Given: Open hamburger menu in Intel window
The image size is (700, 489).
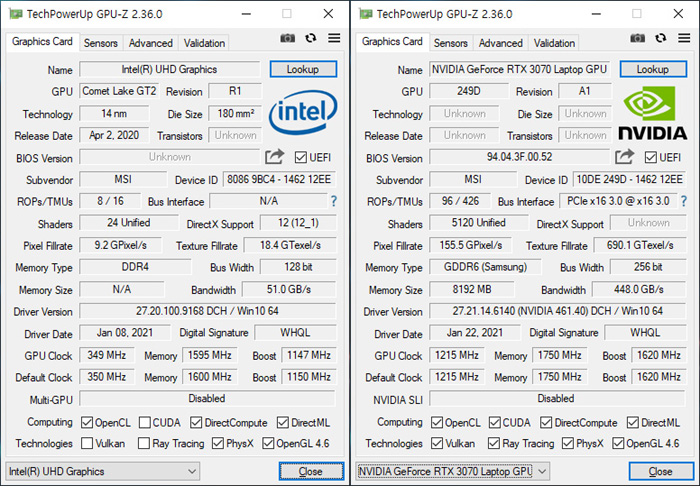Looking at the screenshot, I should (334, 38).
